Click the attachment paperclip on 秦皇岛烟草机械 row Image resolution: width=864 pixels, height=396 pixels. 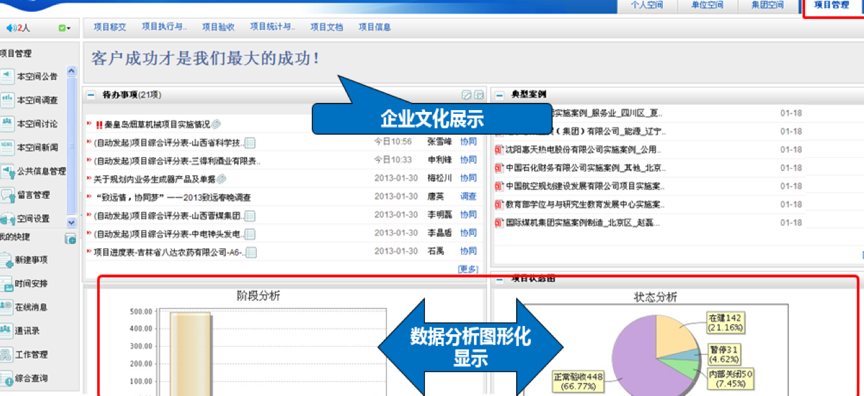(216, 124)
